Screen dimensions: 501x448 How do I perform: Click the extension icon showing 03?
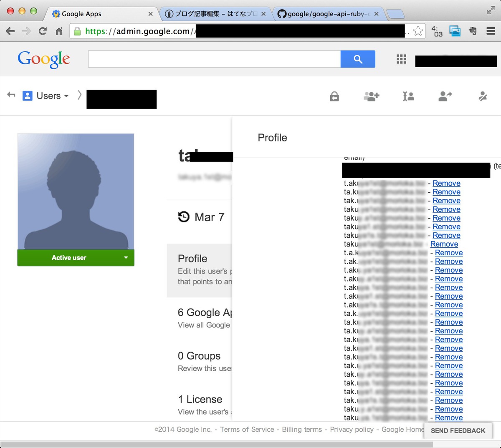pyautogui.click(x=437, y=31)
